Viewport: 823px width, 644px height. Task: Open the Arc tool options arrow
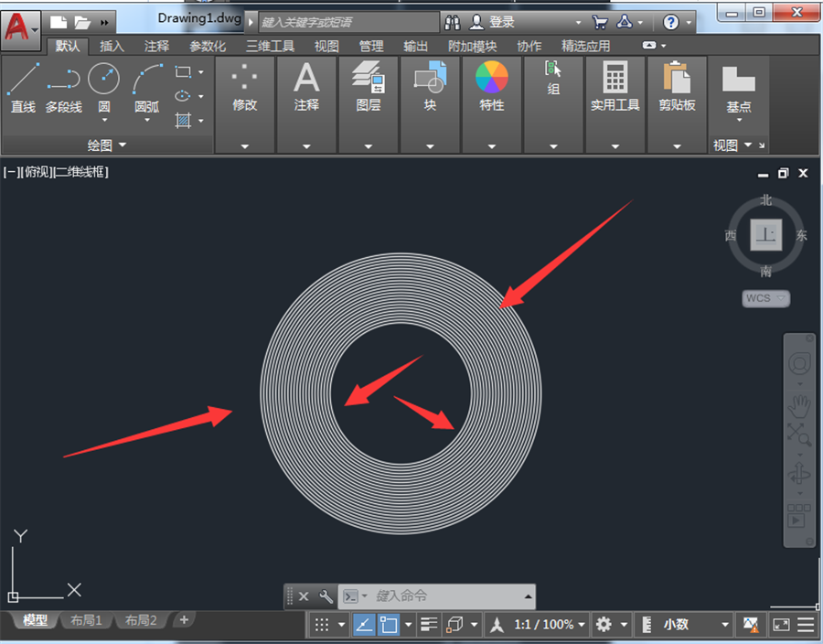click(x=147, y=120)
